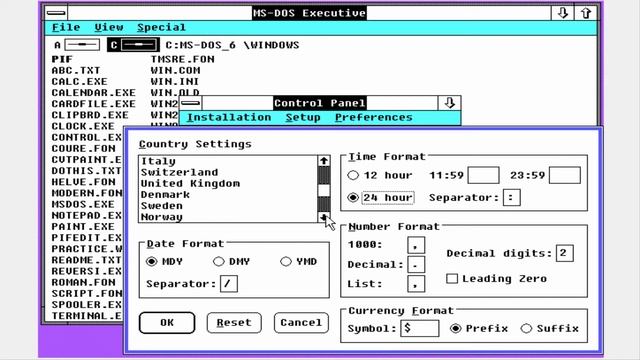The height and width of the screenshot is (360, 640).
Task: Click Control Panel minimize arrow icon
Action: (x=449, y=103)
